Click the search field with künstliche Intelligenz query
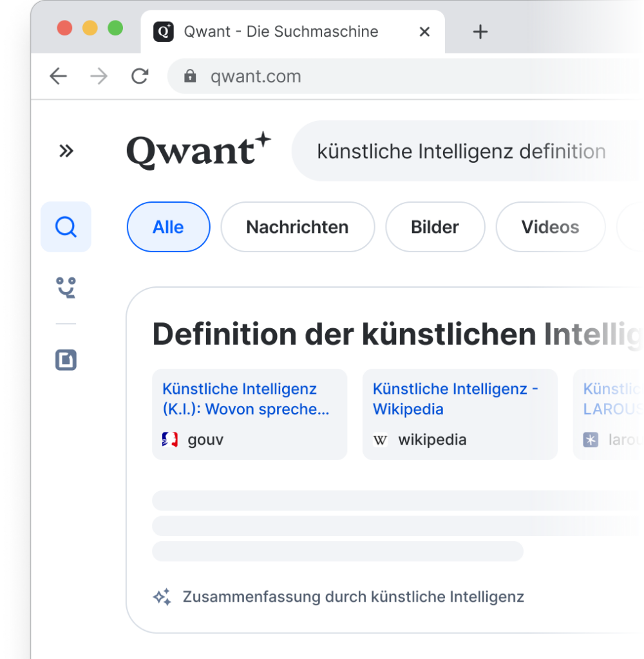The height and width of the screenshot is (659, 644). tap(461, 152)
